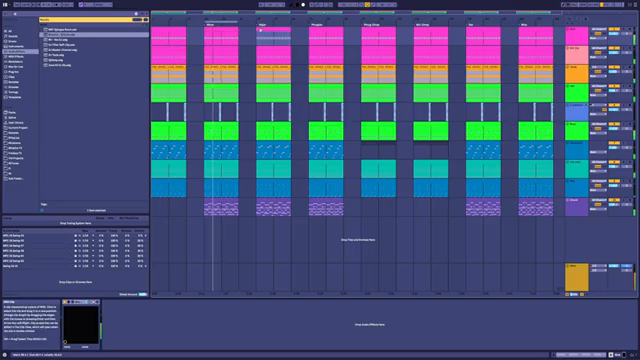Toggle the arm button on the first pink track

pyautogui.click(x=630, y=29)
